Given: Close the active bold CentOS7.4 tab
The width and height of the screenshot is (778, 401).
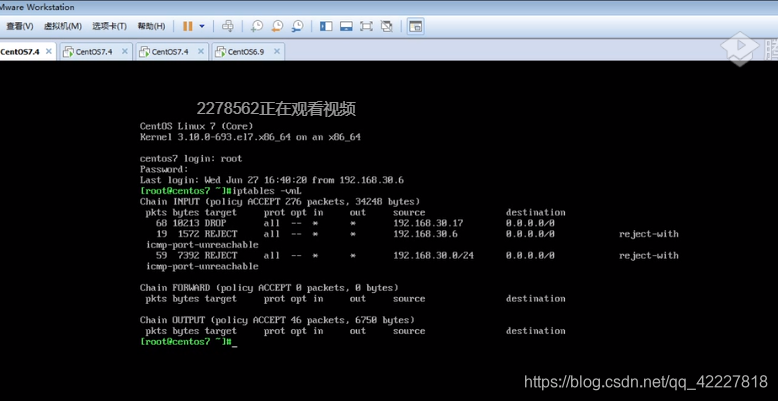Looking at the screenshot, I should tap(49, 51).
